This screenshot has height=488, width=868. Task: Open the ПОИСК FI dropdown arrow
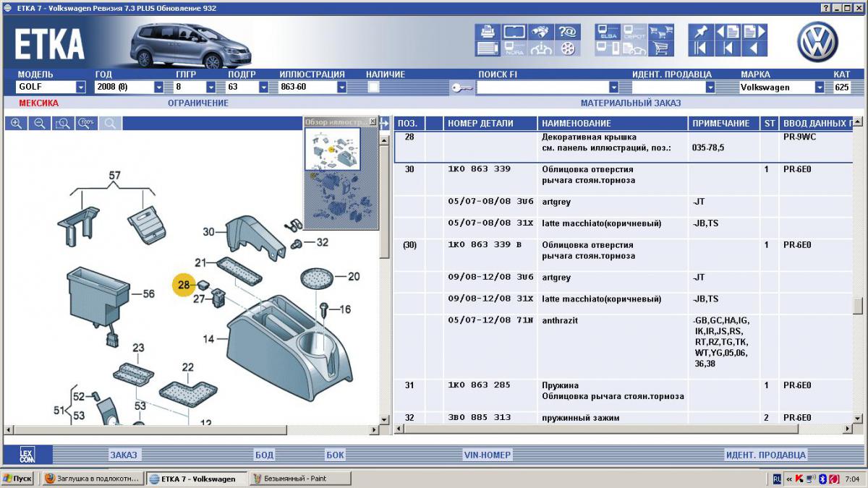[x=613, y=87]
